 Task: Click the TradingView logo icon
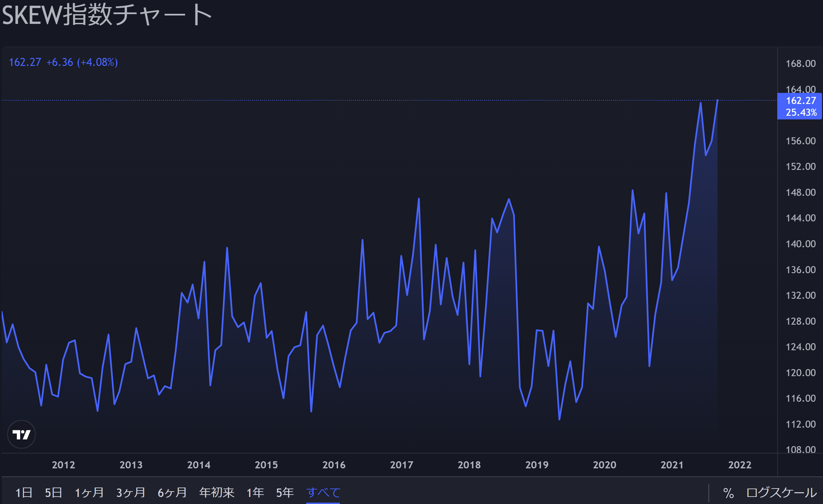point(22,434)
